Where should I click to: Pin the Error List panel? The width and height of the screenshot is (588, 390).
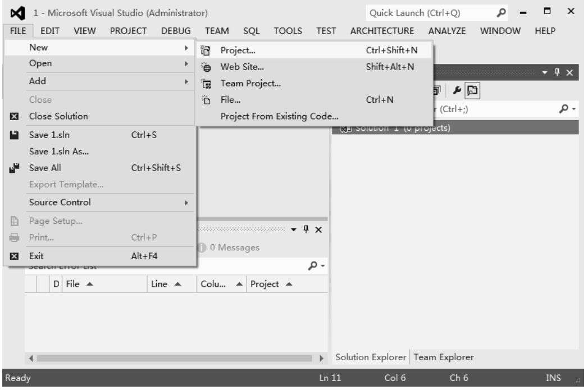(306, 230)
